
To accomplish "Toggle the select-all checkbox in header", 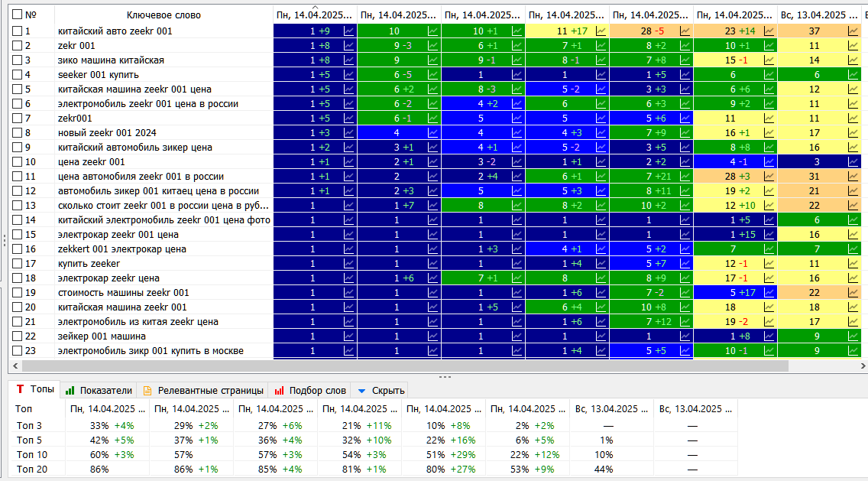I will click(x=17, y=15).
